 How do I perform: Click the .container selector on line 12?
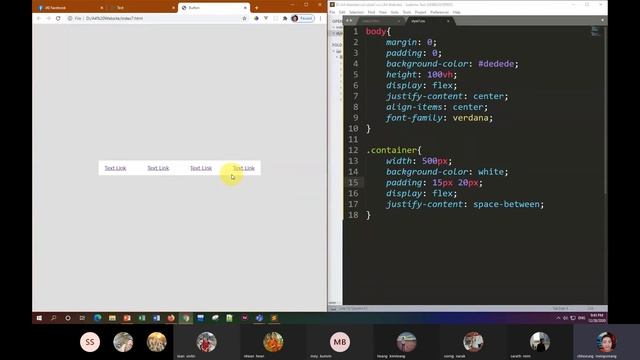(392, 150)
